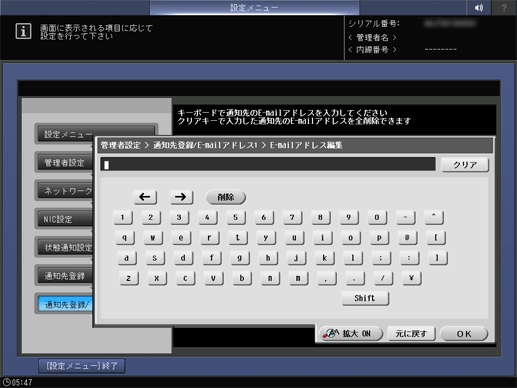Click the 元に戻す restore button

[411, 333]
